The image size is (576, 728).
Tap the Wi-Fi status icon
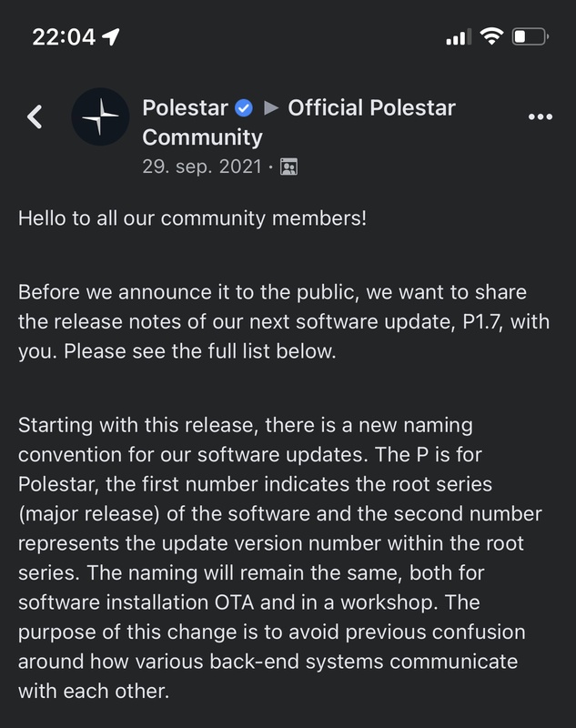(492, 37)
